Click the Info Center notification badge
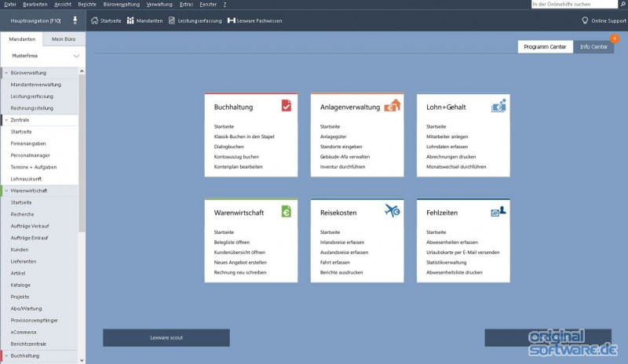Screen dimensions: 628x364 614,38
